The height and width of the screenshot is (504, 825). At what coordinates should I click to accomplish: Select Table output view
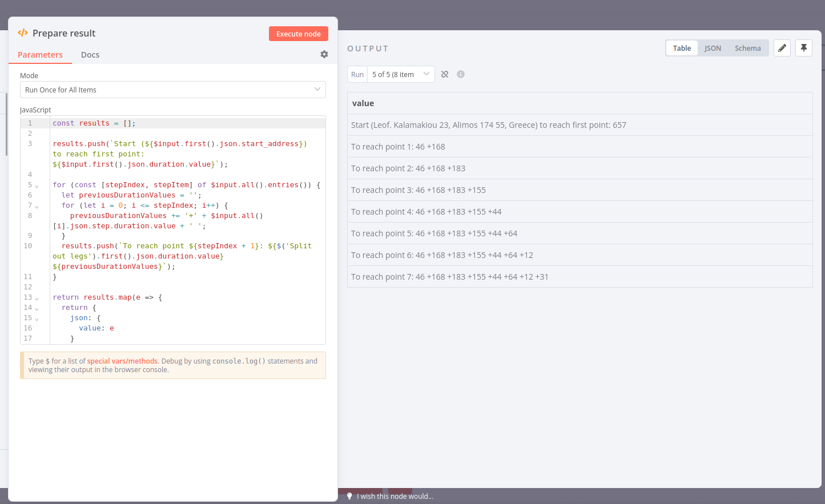click(682, 48)
